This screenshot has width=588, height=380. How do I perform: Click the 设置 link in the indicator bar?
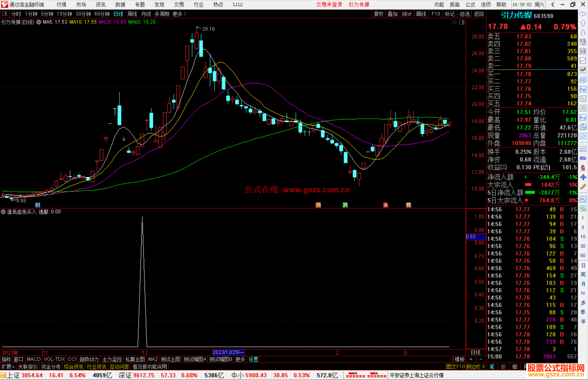click(x=253, y=359)
